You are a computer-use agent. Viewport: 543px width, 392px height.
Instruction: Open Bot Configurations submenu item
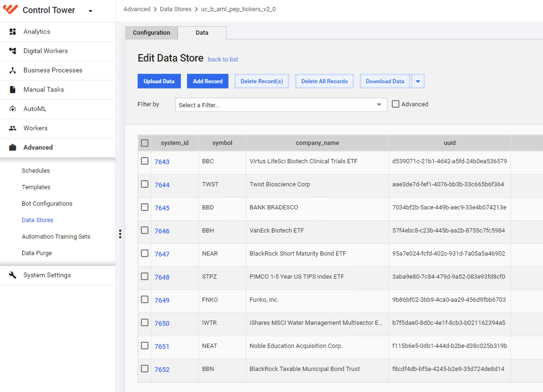(47, 204)
